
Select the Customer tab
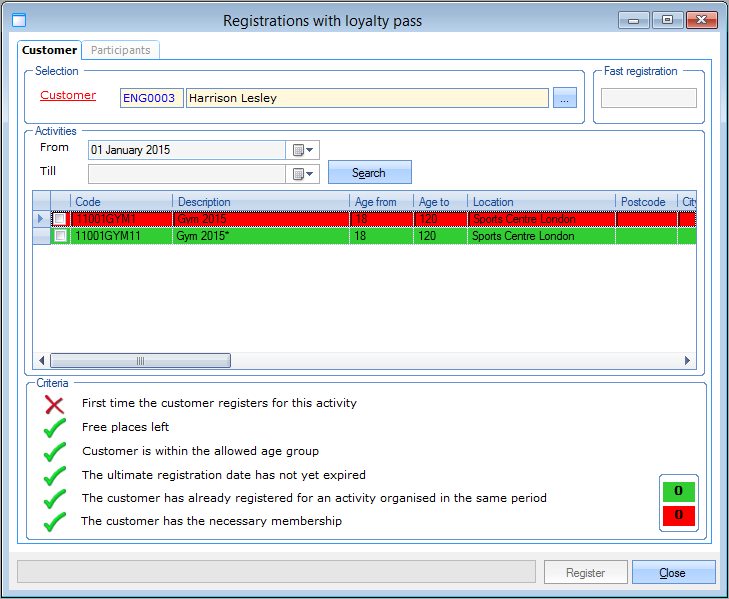[x=50, y=50]
